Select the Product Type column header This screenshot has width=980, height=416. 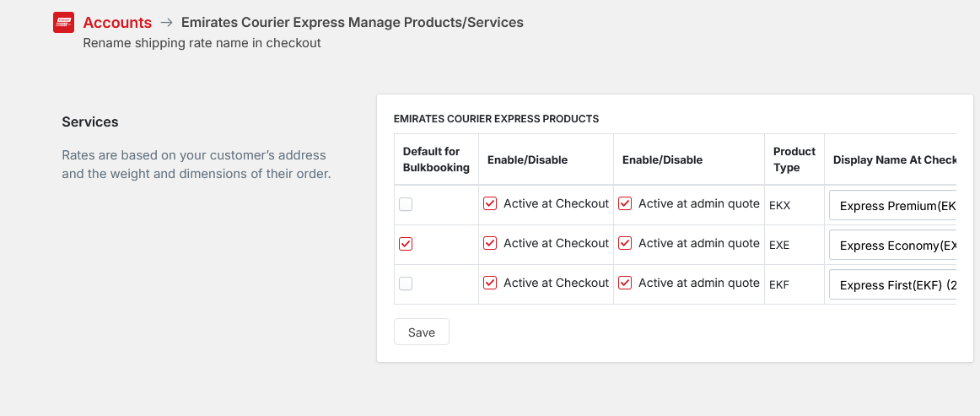click(794, 159)
